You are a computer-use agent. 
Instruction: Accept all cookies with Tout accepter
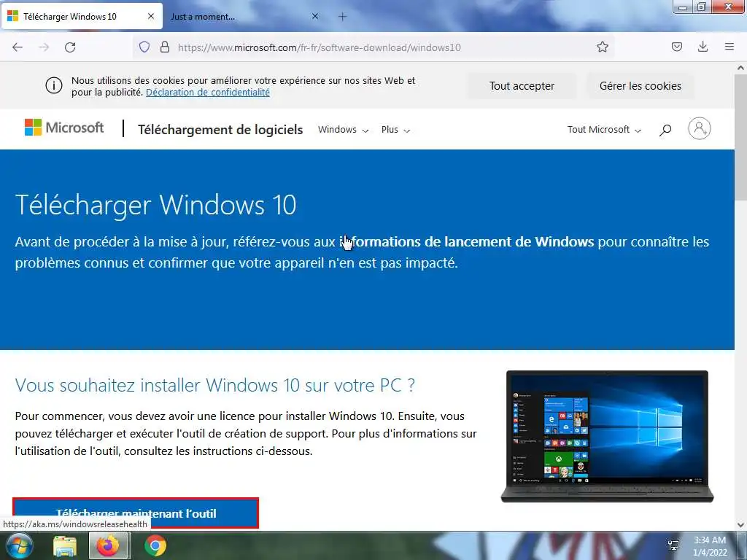click(x=522, y=86)
